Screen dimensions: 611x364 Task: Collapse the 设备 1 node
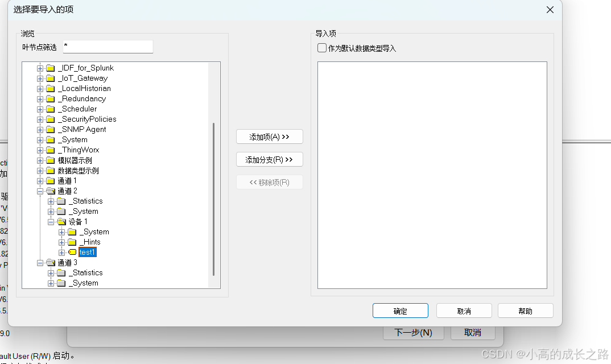[51, 222]
